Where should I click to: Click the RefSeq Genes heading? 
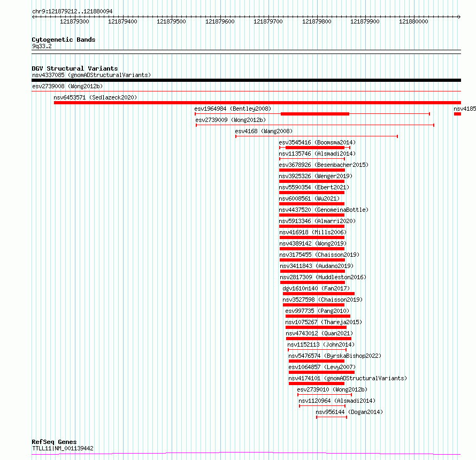click(54, 442)
